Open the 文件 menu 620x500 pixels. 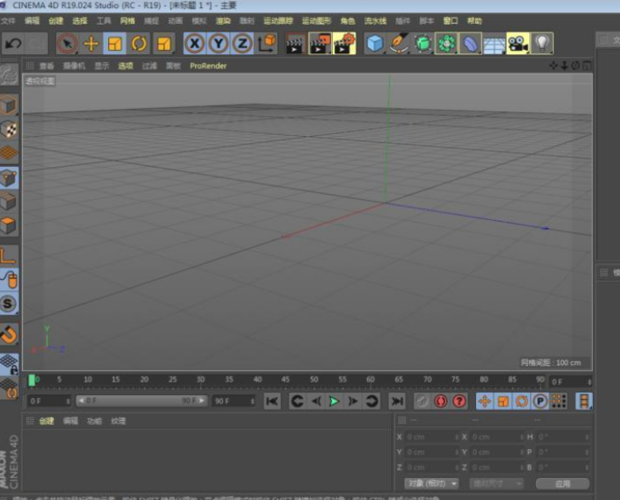[8, 21]
